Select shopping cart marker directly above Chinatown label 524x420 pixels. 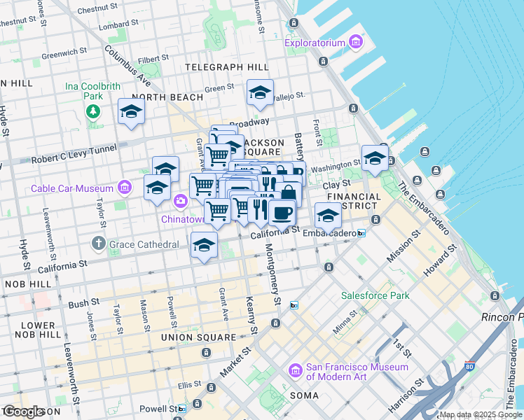(x=217, y=213)
